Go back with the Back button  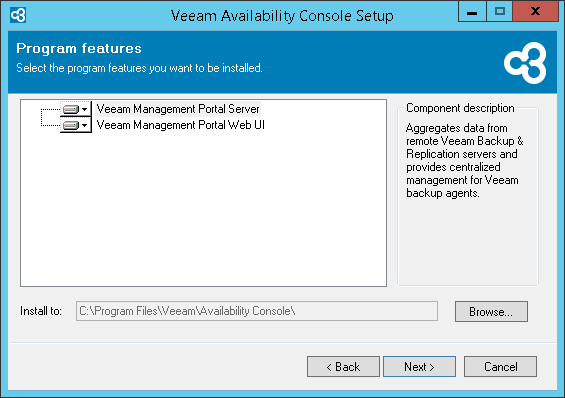click(x=343, y=367)
